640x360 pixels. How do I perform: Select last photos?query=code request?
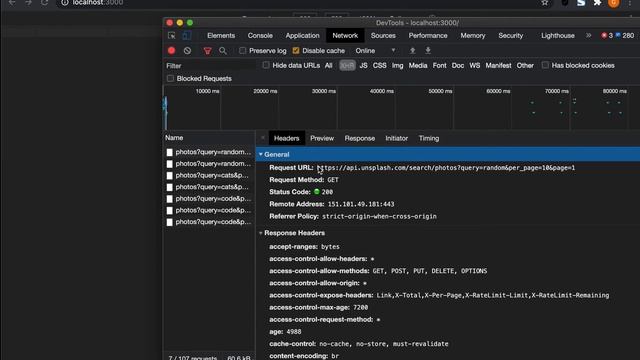209,222
